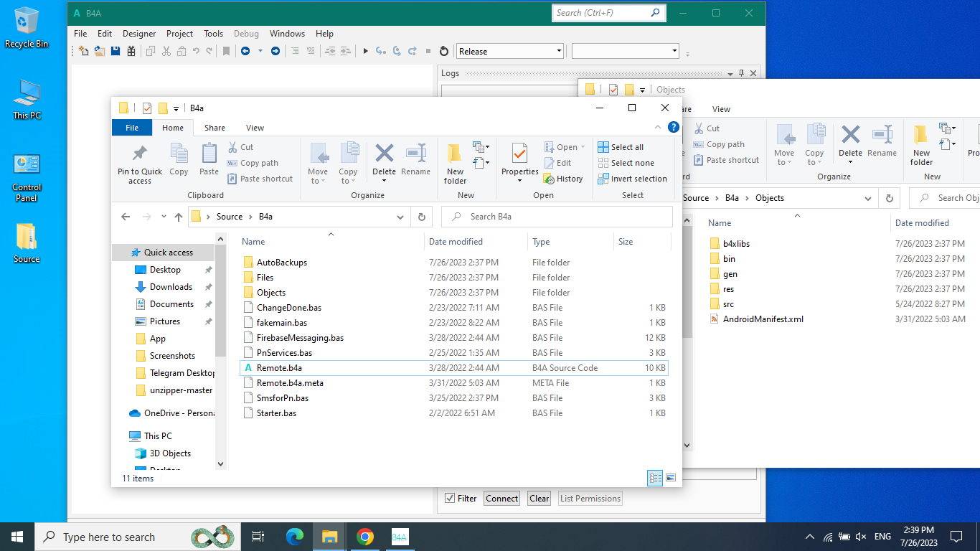Click the Connect button in Logs panel

point(501,498)
